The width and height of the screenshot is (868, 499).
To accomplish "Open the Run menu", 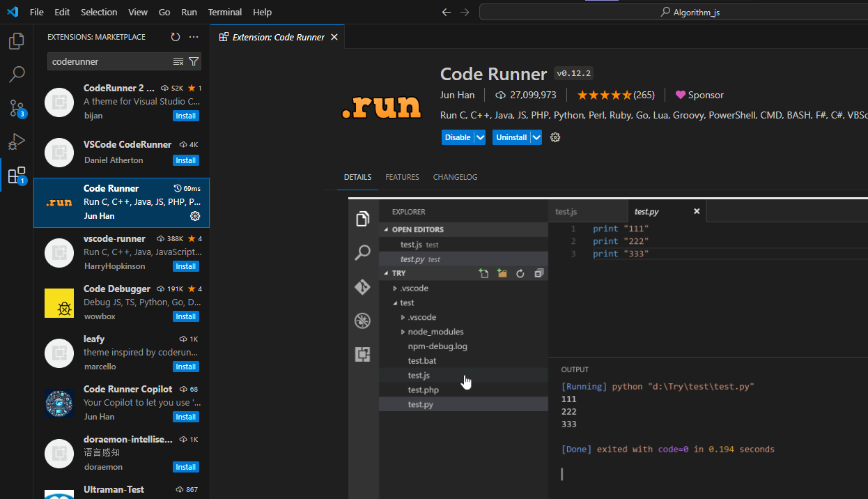I will (x=189, y=12).
